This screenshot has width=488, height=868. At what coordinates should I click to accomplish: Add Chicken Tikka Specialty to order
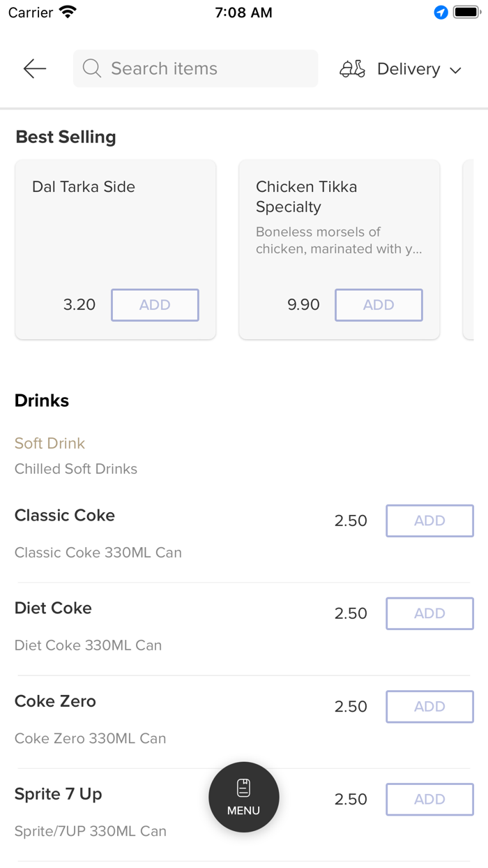tap(379, 305)
